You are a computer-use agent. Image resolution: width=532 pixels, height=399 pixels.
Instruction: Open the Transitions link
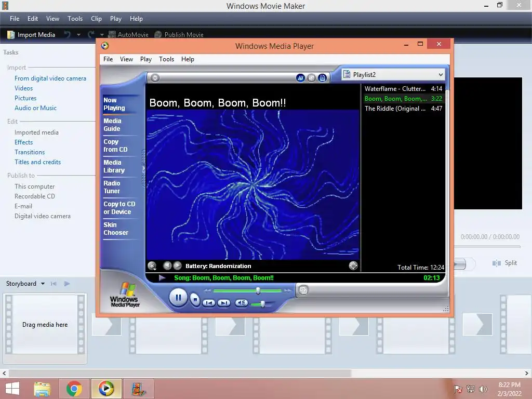click(x=30, y=152)
